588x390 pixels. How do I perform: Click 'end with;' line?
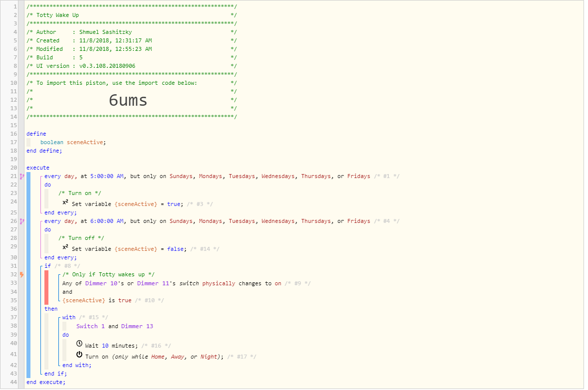[77, 365]
